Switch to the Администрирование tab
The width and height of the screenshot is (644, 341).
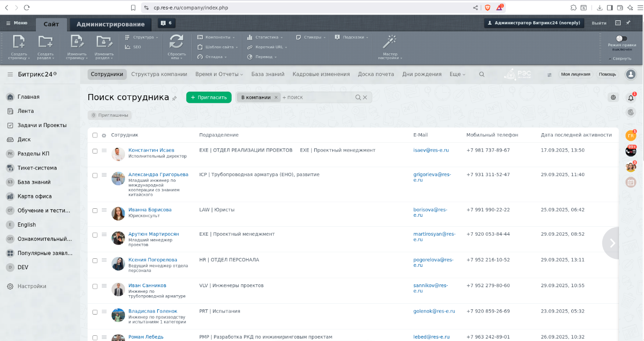[x=110, y=25]
